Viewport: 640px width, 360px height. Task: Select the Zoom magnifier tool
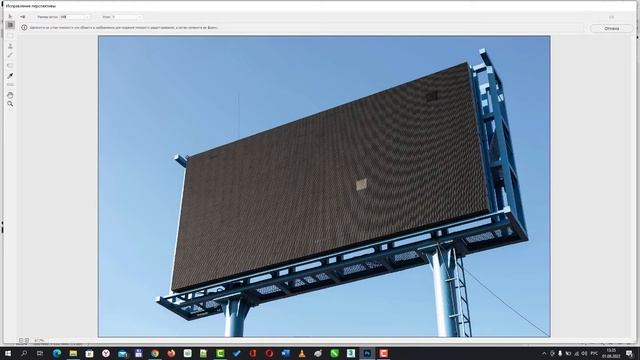[10, 104]
